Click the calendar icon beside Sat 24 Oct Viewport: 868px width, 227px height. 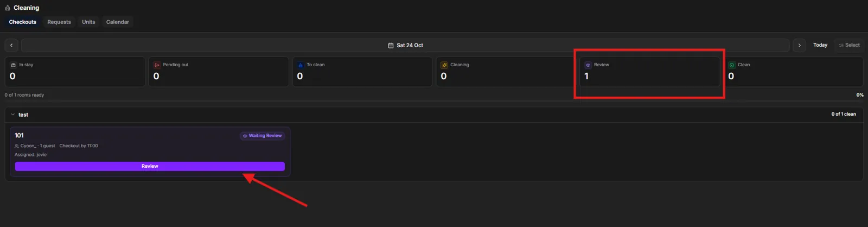pos(391,46)
